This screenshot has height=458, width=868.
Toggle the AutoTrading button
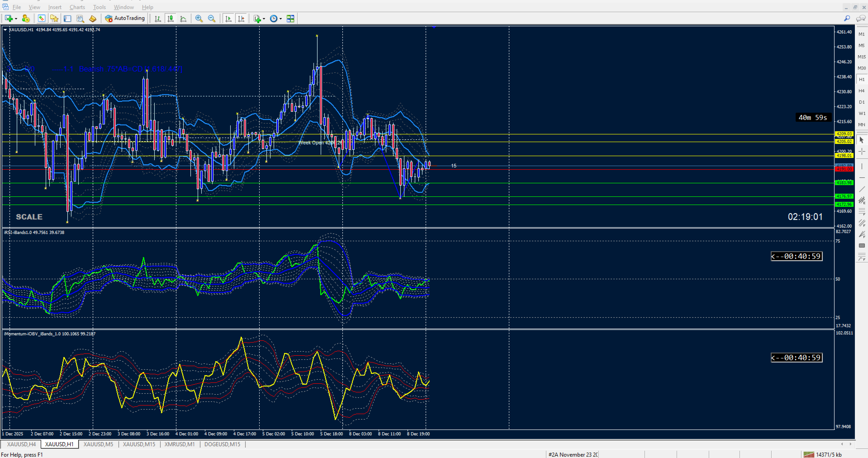(125, 19)
